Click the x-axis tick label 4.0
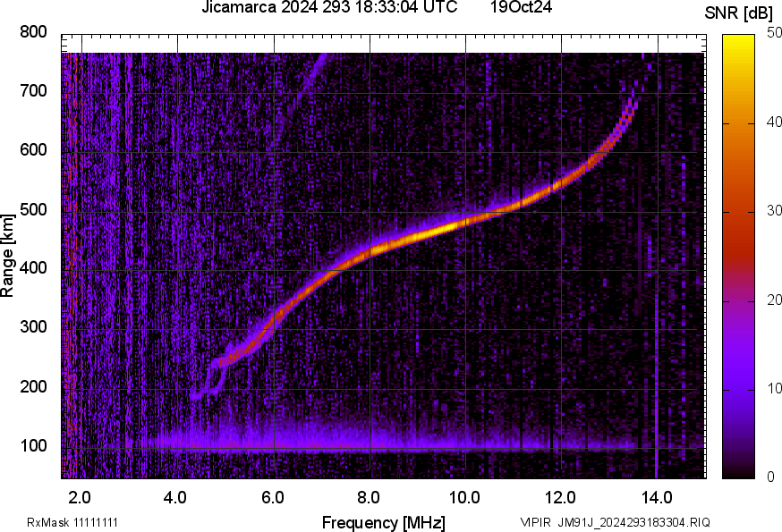Screen dimensions: 782x532 tap(175, 498)
